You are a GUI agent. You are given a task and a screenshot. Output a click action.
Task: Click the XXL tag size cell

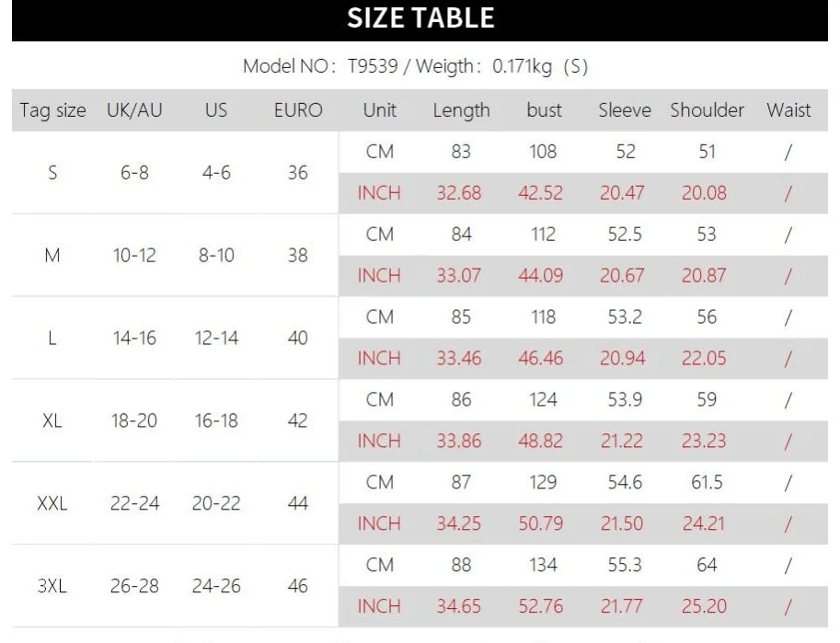pos(52,503)
